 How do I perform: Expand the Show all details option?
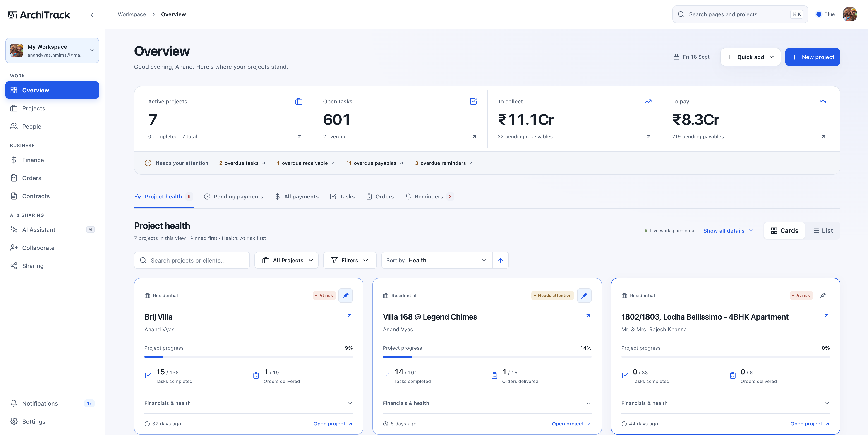(728, 230)
